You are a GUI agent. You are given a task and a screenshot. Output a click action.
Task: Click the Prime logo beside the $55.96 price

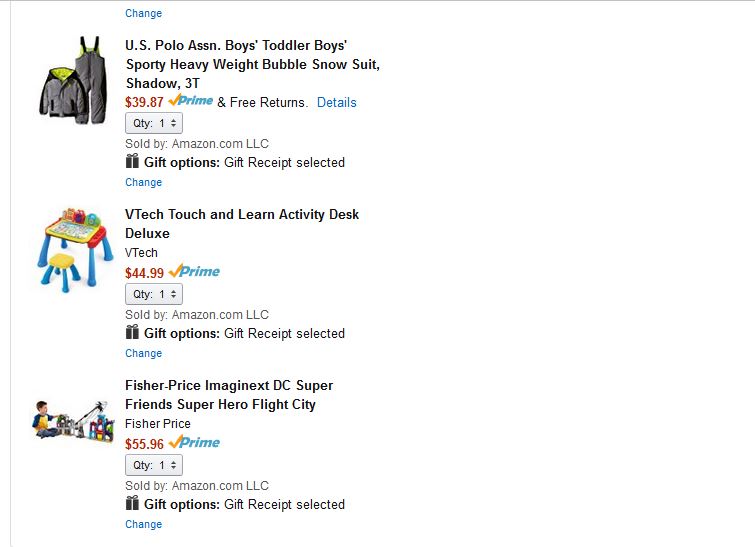tap(194, 443)
